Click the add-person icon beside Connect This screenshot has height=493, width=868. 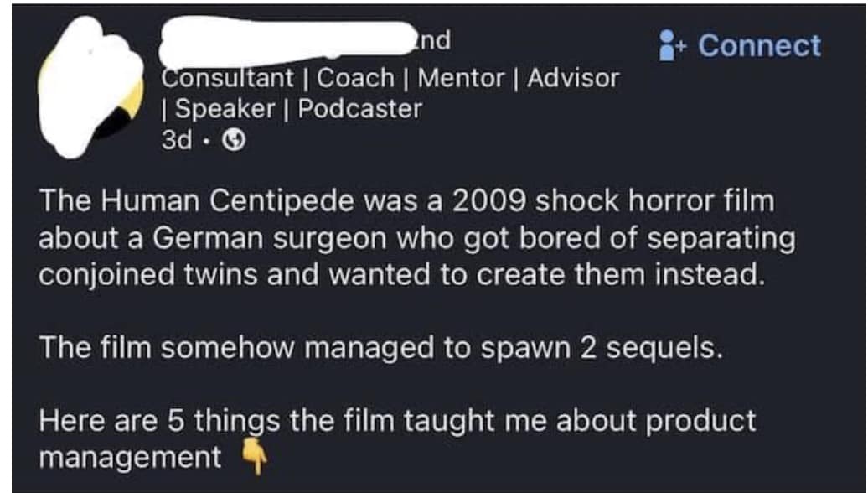click(x=671, y=45)
